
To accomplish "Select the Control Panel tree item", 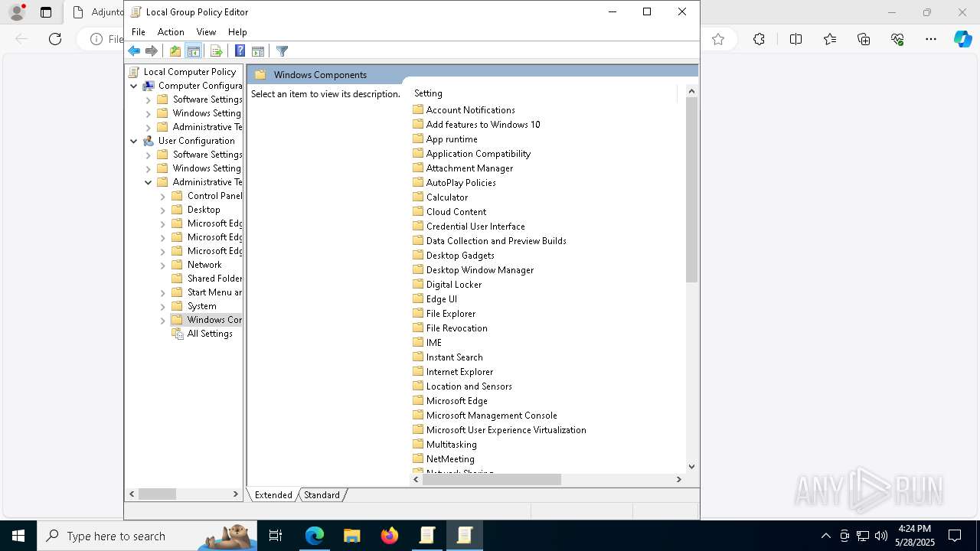I will point(214,196).
